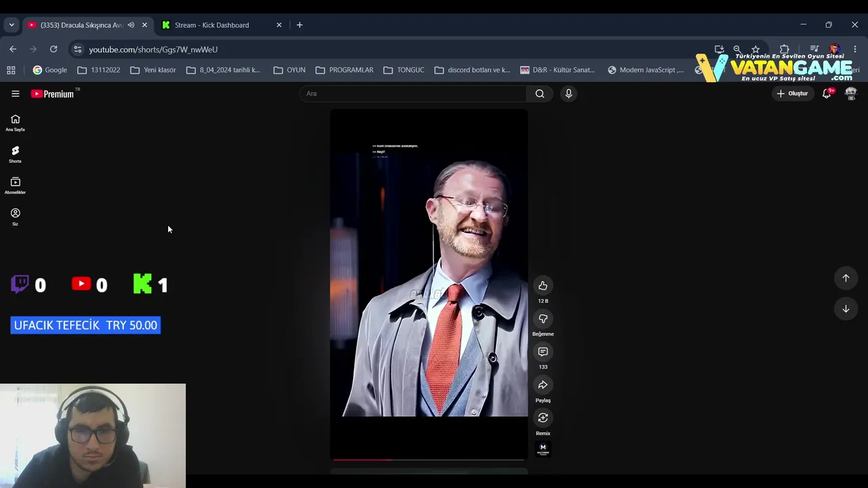This screenshot has width=868, height=488.
Task: Like the Short with thumbs up icon
Action: (x=542, y=286)
